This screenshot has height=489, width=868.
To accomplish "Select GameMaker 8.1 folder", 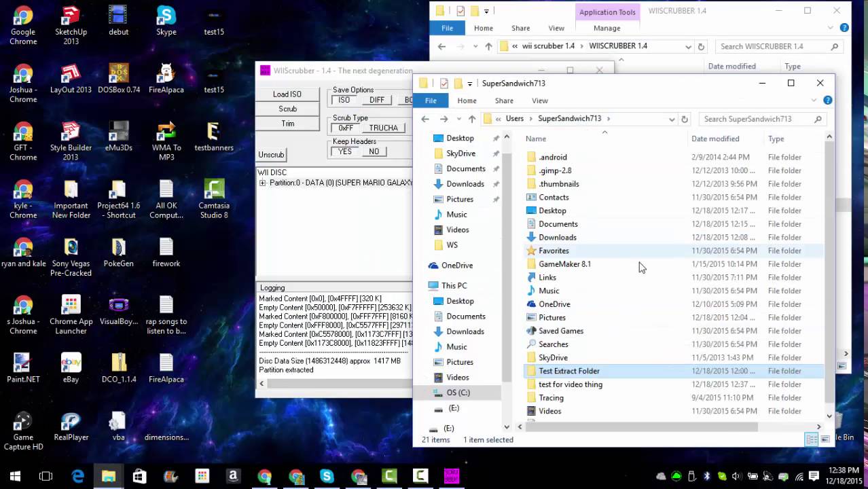I will (564, 264).
